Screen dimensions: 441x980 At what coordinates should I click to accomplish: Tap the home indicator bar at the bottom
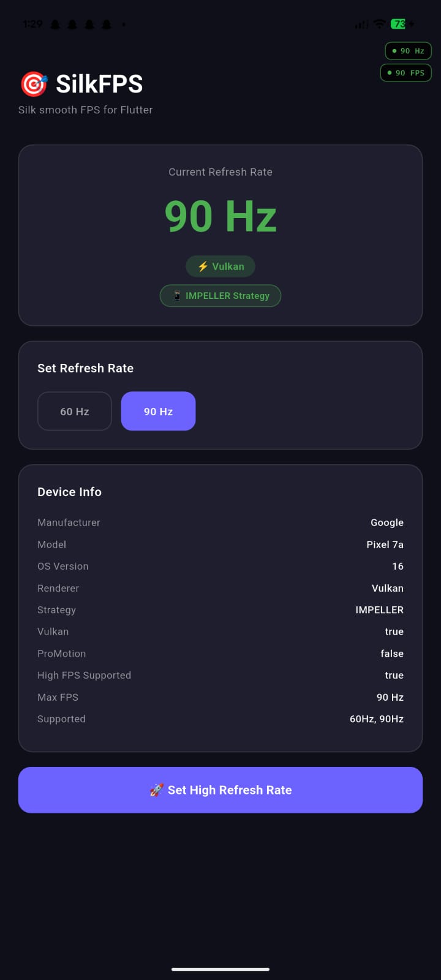[221, 970]
